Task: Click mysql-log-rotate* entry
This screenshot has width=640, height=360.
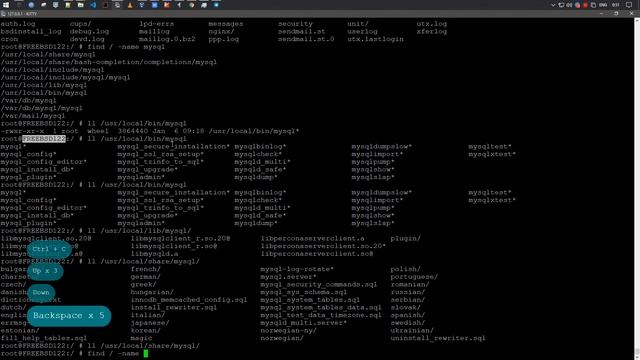Action: (297, 269)
